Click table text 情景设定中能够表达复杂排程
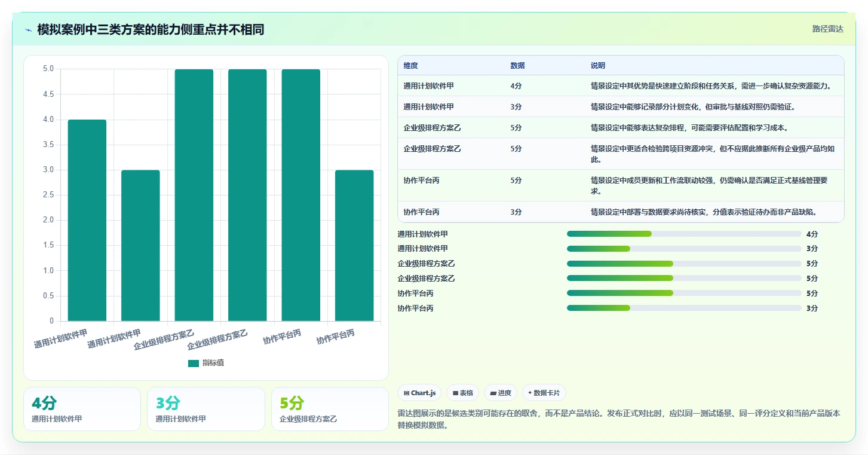 coord(639,128)
